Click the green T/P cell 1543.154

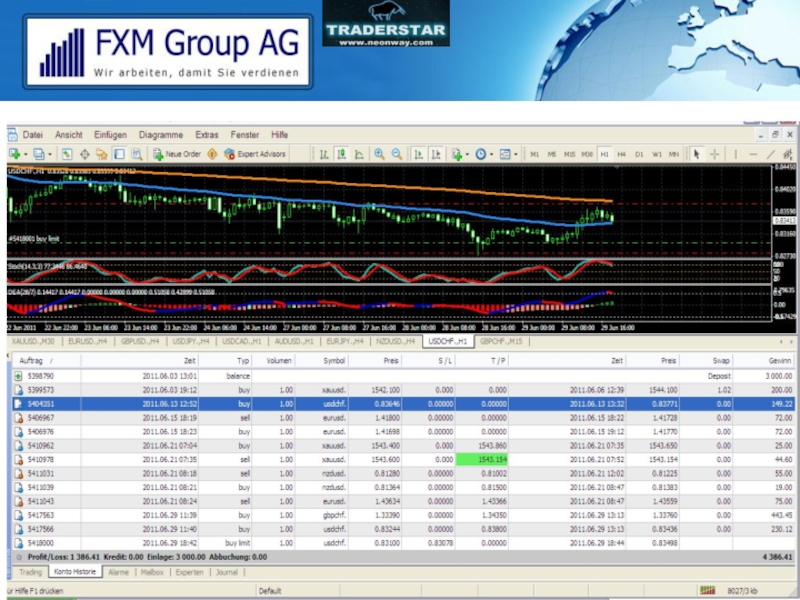[x=482, y=460]
